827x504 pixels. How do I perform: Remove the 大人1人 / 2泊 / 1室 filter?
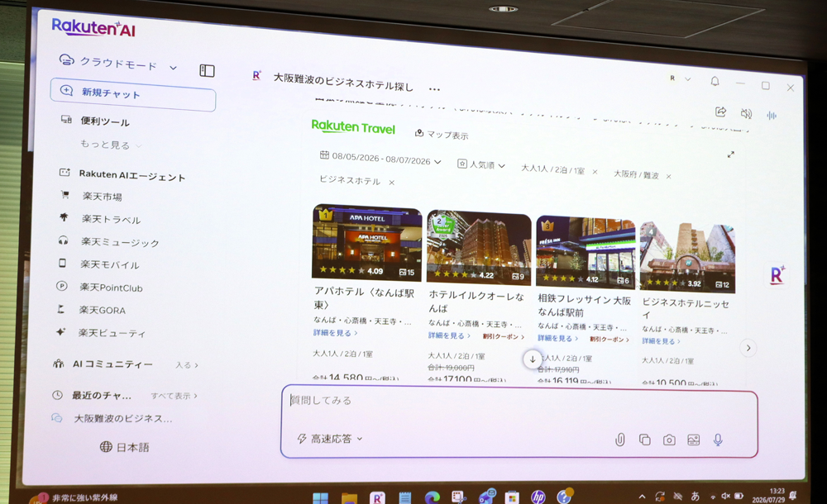595,171
